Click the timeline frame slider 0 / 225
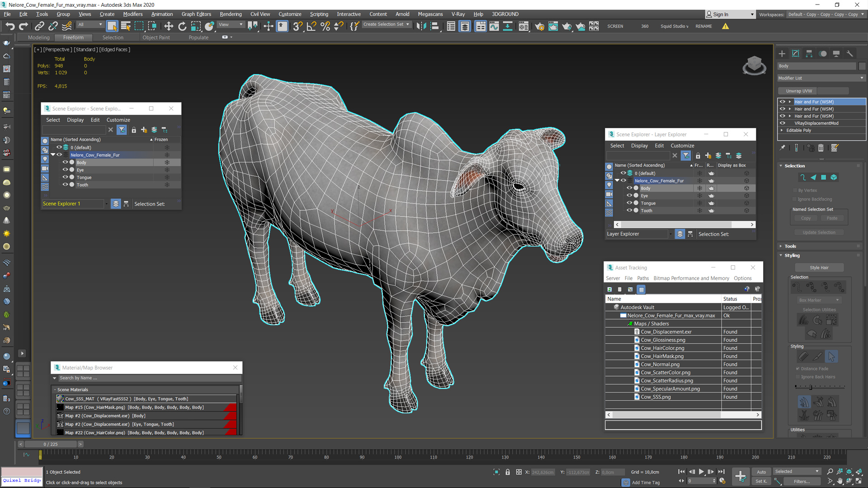Image resolution: width=868 pixels, height=488 pixels. point(51,444)
